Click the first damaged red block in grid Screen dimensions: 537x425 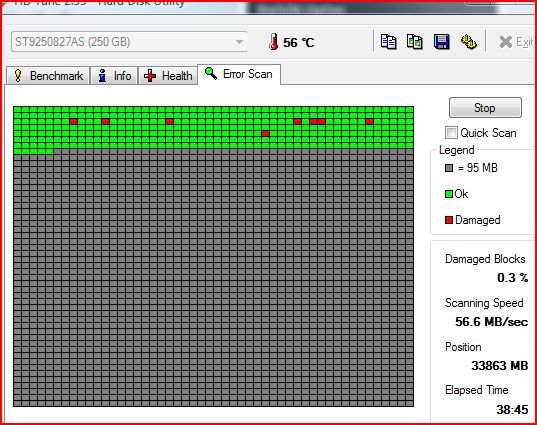click(74, 121)
